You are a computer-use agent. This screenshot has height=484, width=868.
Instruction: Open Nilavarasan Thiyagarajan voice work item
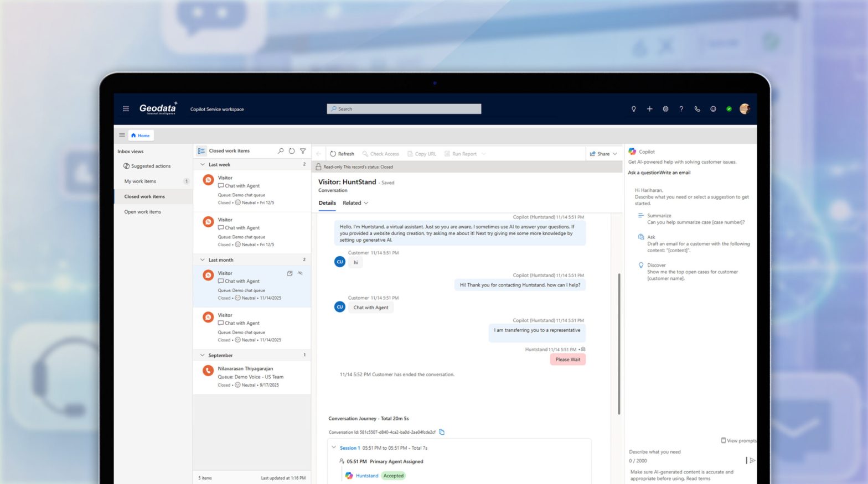click(252, 377)
